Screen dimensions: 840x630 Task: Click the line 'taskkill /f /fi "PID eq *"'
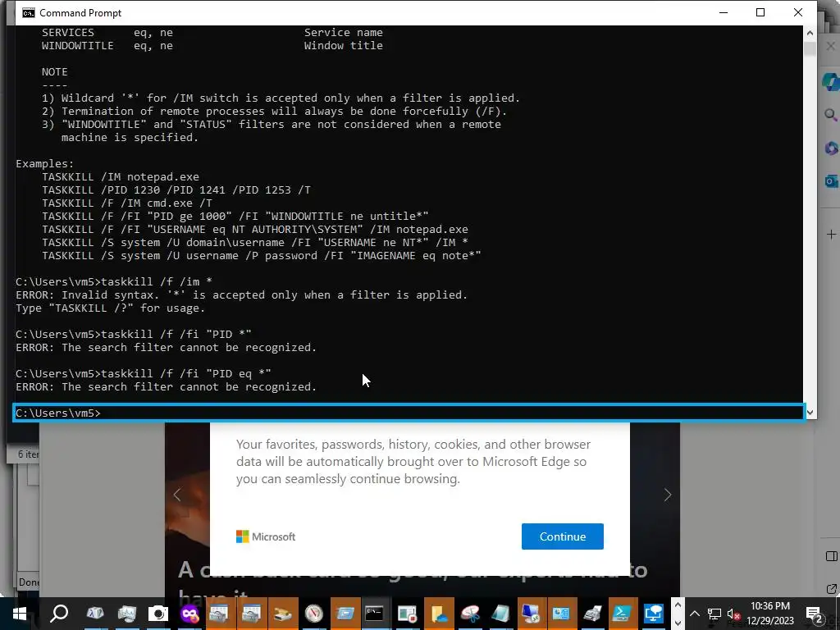(186, 373)
